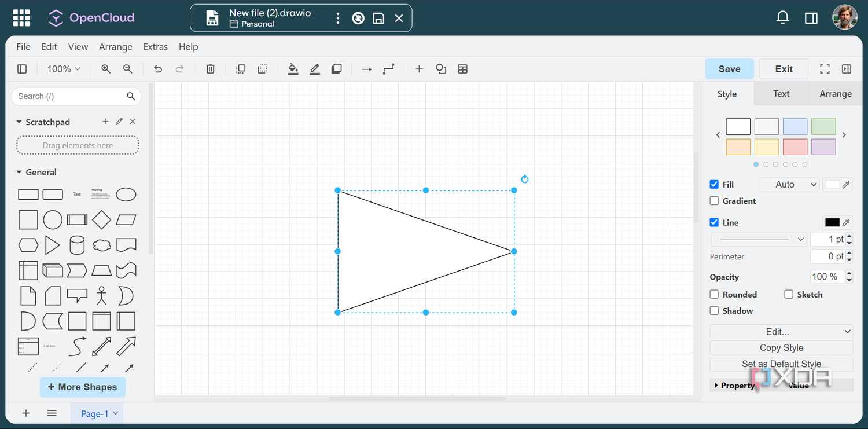This screenshot has width=868, height=429.
Task: Select the cylinder shape in General
Action: coord(77,245)
